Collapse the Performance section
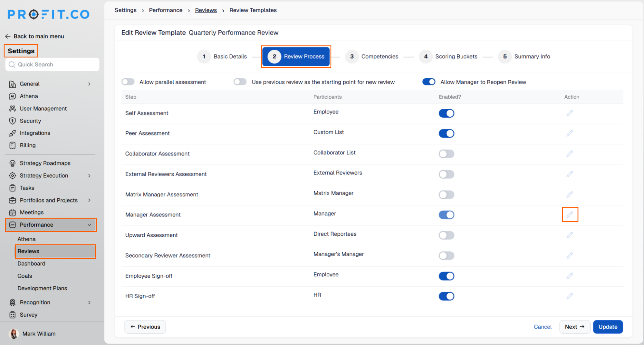This screenshot has width=644, height=345. click(89, 225)
